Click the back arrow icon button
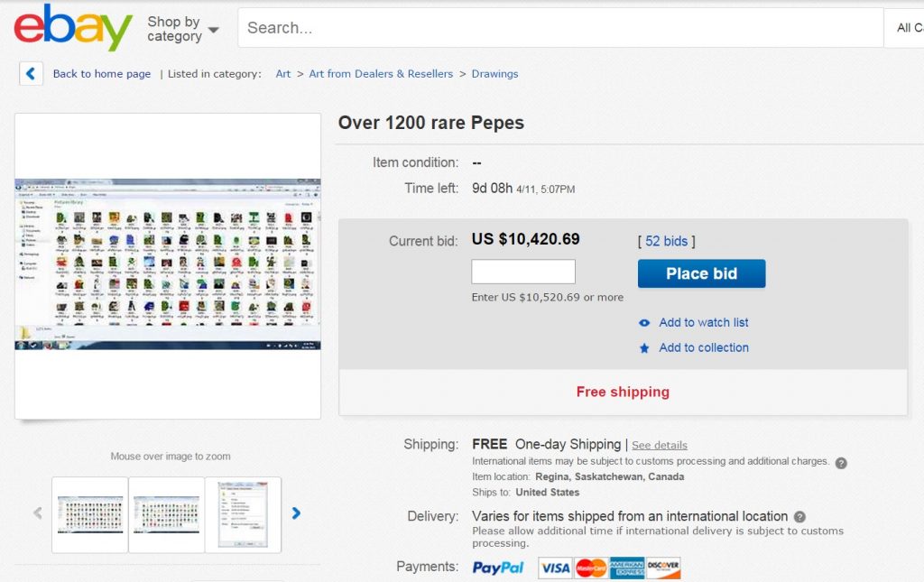 32,74
